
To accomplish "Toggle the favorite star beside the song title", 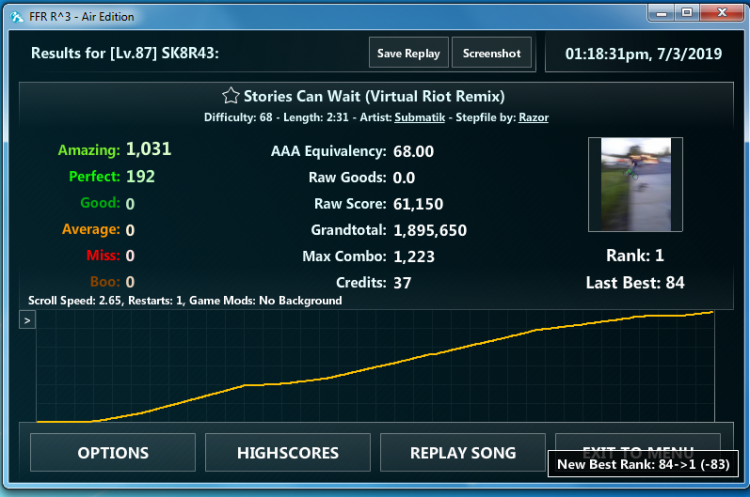I will [230, 96].
